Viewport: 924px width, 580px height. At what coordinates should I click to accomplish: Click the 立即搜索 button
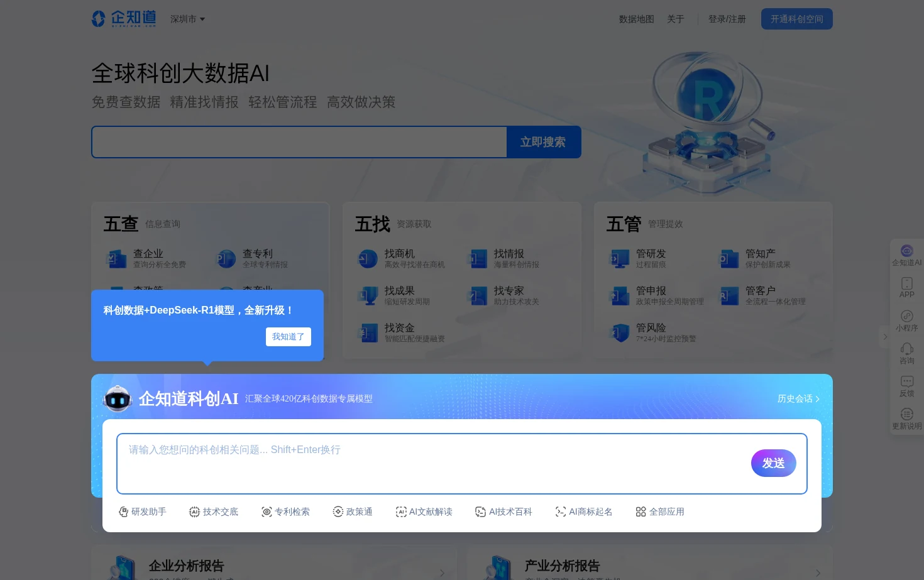coord(543,142)
